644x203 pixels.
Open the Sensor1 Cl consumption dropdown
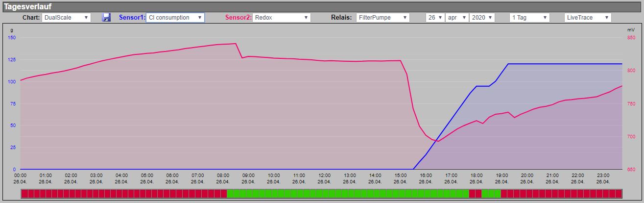tap(175, 17)
